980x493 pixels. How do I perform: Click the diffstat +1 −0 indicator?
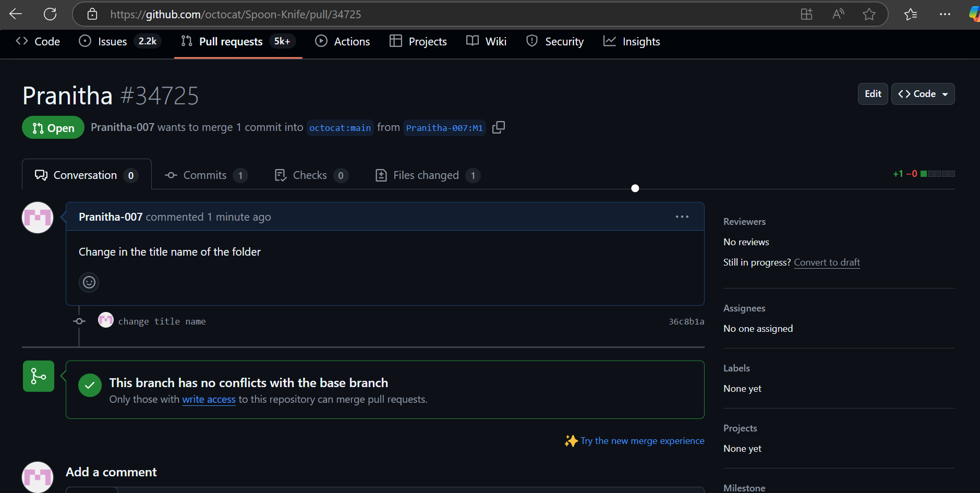coord(924,174)
